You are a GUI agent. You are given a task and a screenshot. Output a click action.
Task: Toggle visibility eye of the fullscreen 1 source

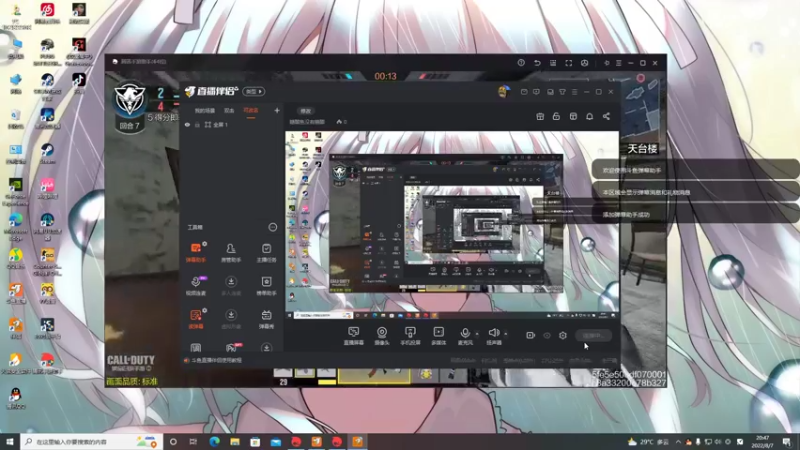[x=187, y=124]
